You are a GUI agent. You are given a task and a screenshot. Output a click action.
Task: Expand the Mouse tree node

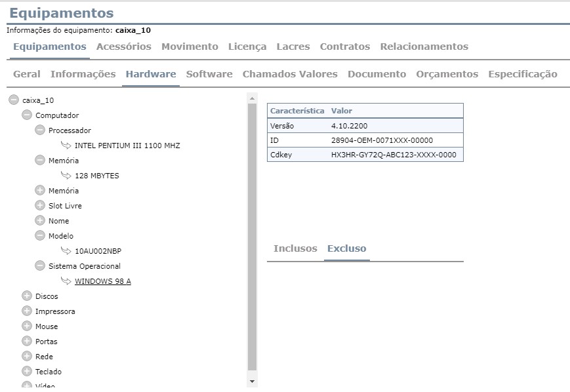27,326
